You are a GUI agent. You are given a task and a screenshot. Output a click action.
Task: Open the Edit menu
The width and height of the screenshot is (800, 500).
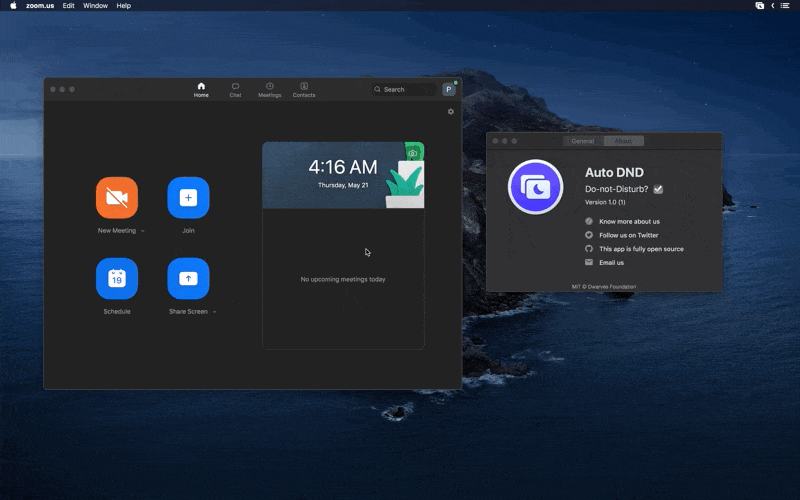[68, 6]
